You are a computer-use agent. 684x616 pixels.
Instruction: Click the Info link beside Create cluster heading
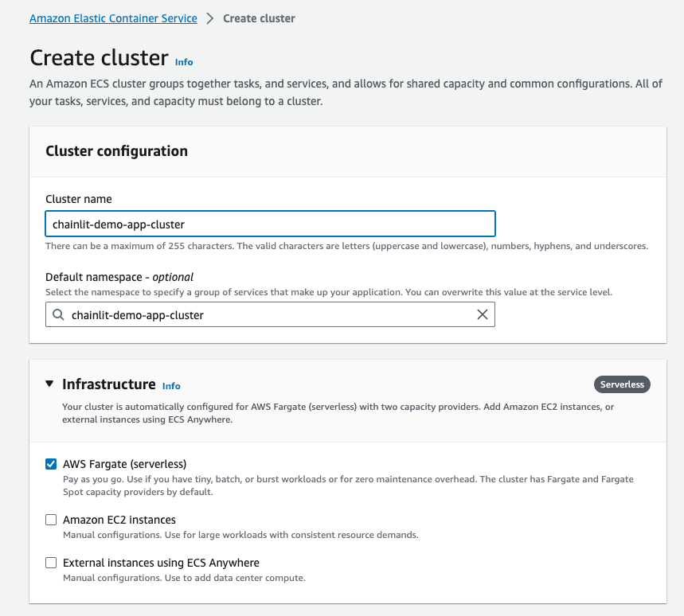pyautogui.click(x=184, y=62)
